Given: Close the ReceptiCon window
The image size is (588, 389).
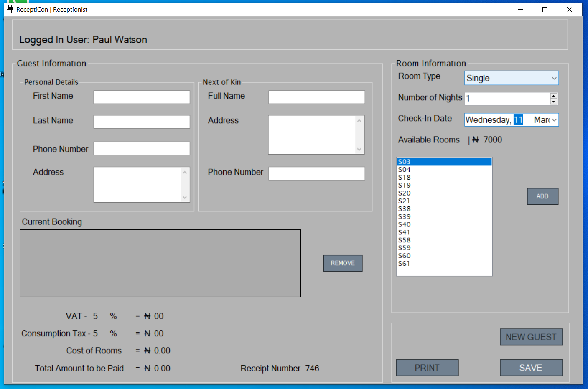Looking at the screenshot, I should click(570, 10).
